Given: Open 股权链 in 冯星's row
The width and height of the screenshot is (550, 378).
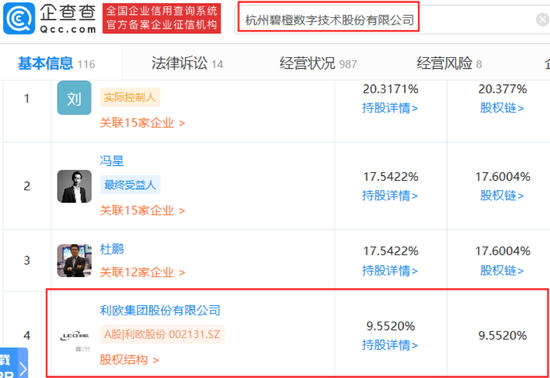Looking at the screenshot, I should click(x=502, y=195).
